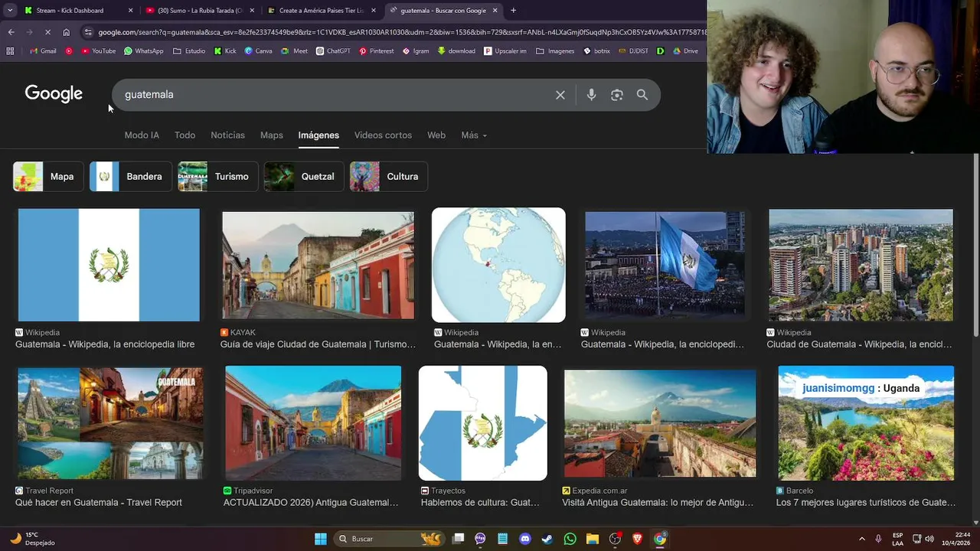Open the Canva bookmark
The width and height of the screenshot is (980, 551).
(258, 51)
